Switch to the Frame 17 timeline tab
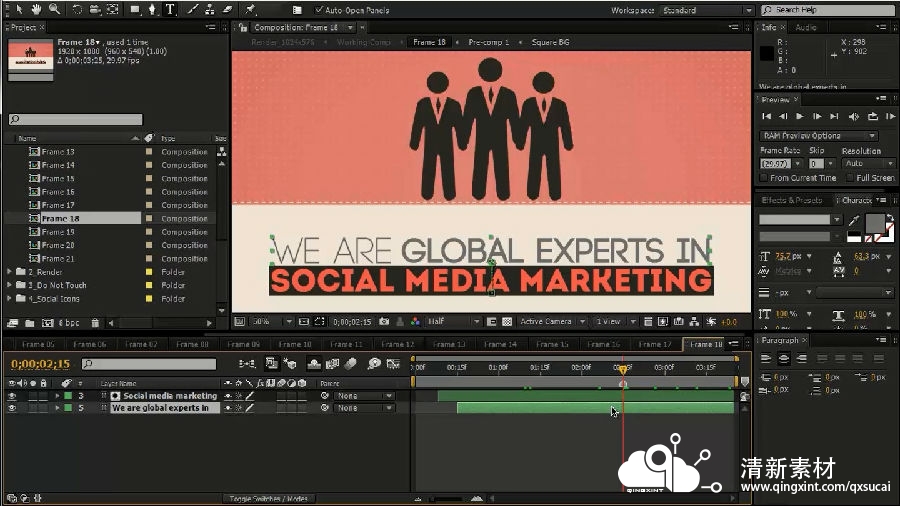Screen dimensions: 900x506 (654, 344)
